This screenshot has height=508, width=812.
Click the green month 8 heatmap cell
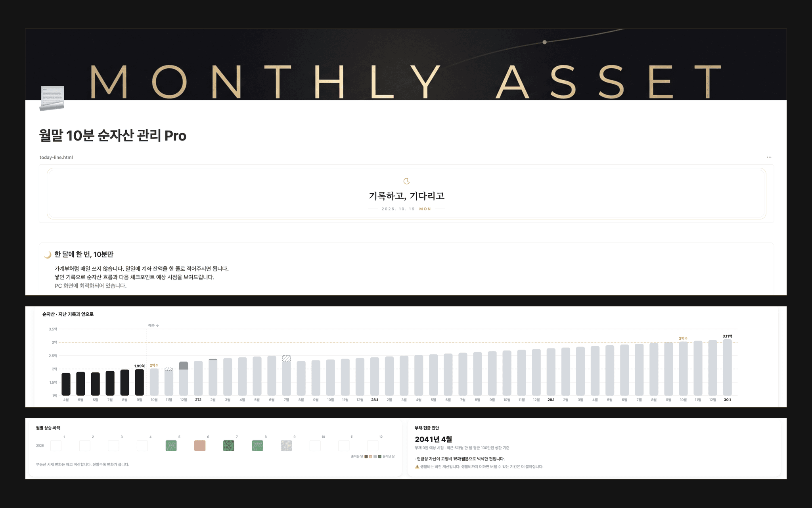[x=257, y=446]
